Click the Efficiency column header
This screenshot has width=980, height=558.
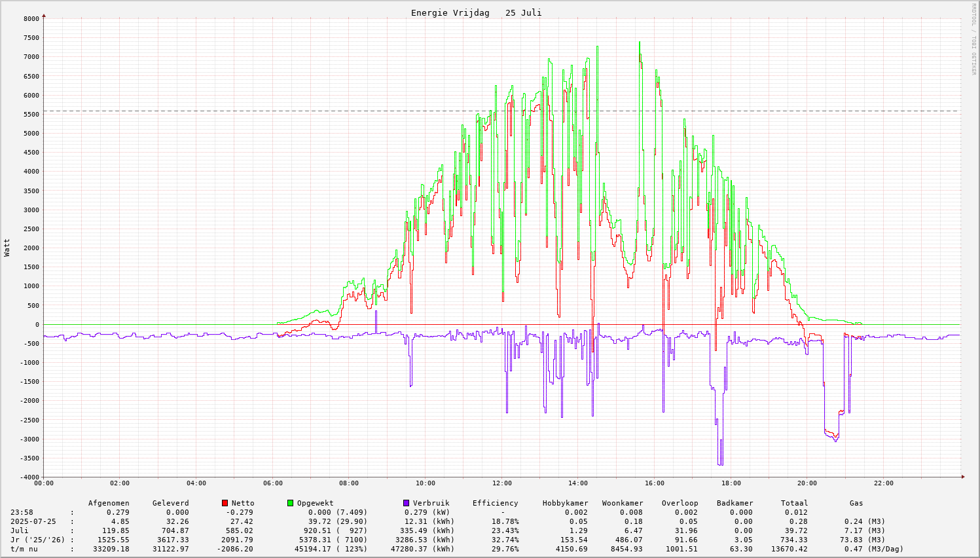(495, 503)
